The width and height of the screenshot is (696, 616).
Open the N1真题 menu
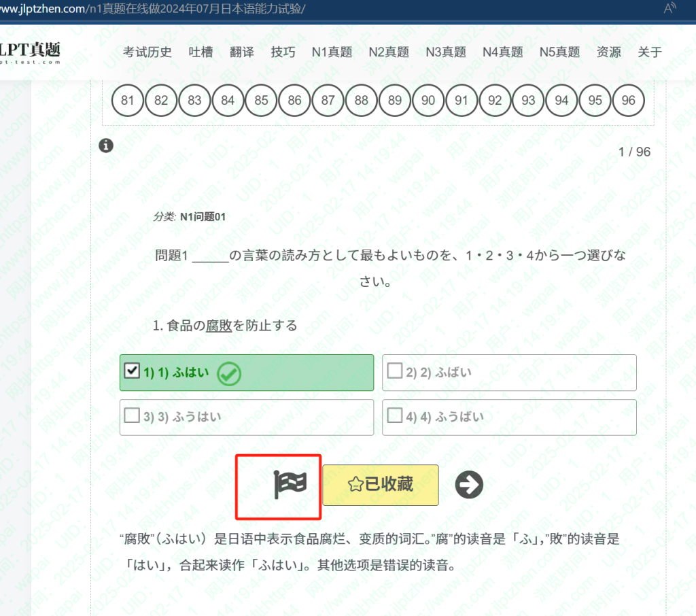332,52
